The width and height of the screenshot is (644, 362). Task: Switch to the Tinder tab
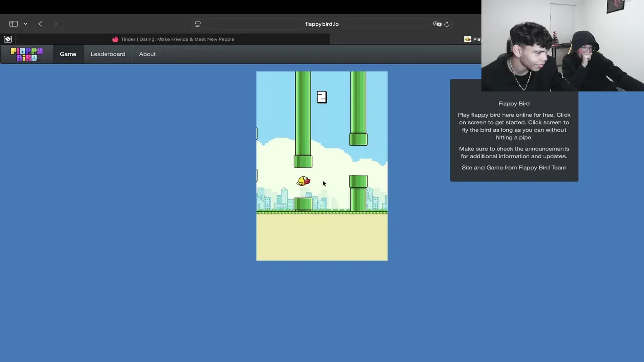point(173,39)
